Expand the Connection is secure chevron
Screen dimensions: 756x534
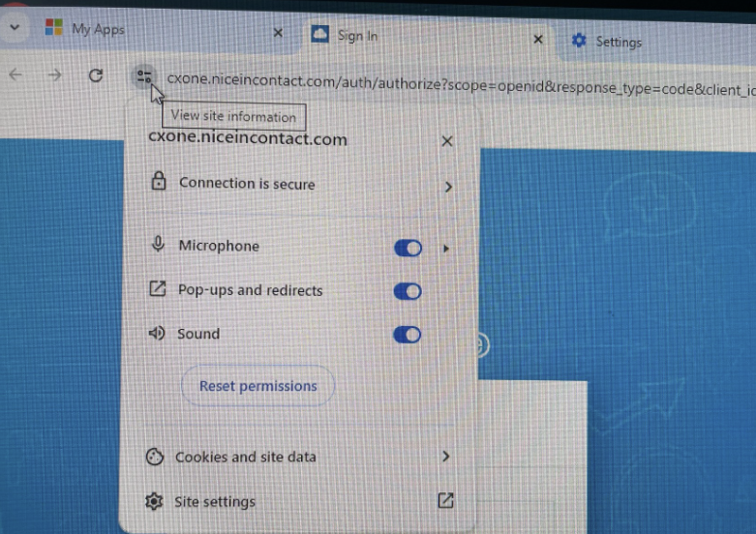point(448,187)
